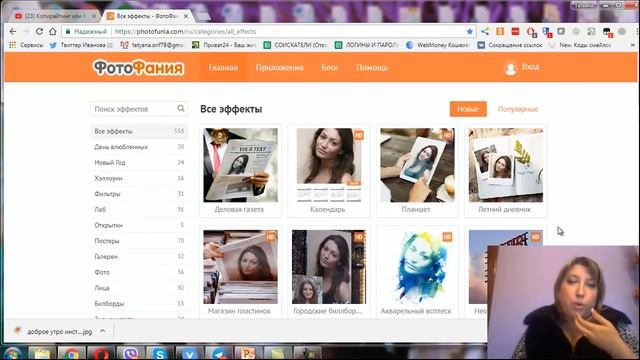Open the Билборды category

tap(139, 304)
